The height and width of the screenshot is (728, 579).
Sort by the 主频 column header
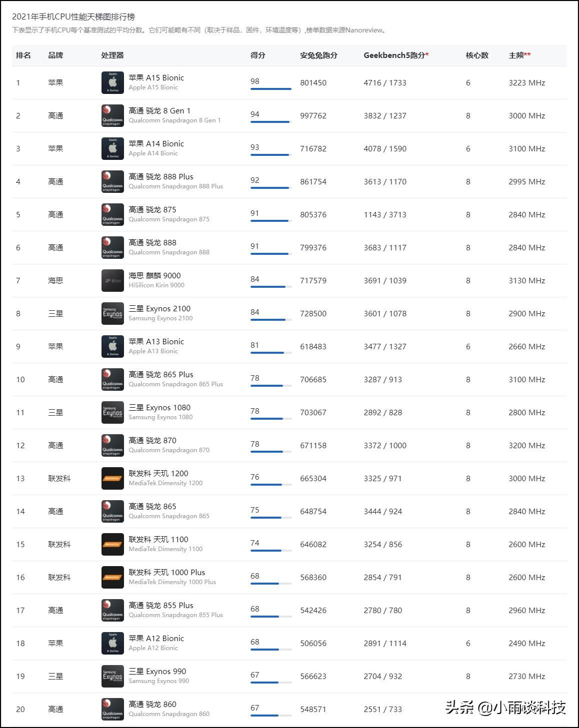click(x=519, y=55)
